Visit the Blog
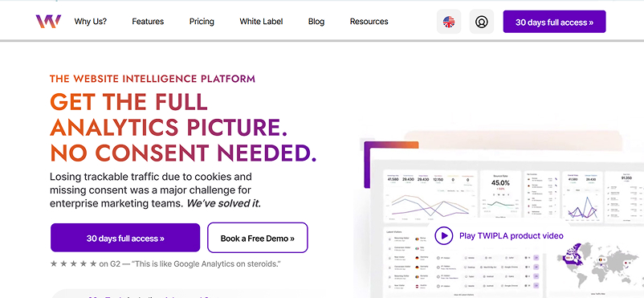Viewport: 644px width, 298px height. [316, 22]
